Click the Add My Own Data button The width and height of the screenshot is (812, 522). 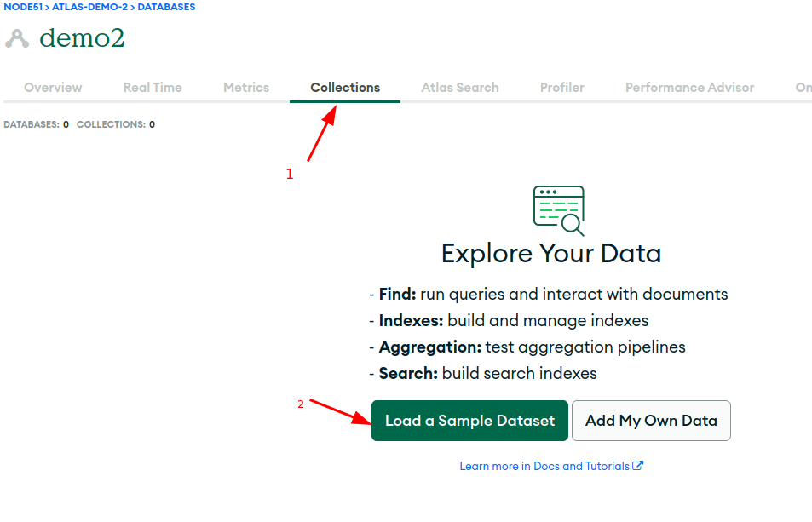tap(651, 421)
